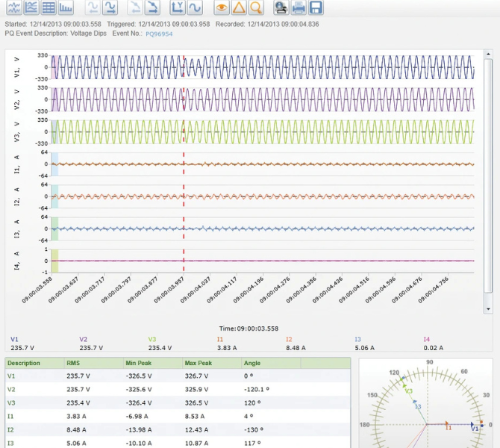Toggle the eye visibility icon in toolbar
The width and height of the screenshot is (500, 448).
pos(221,8)
